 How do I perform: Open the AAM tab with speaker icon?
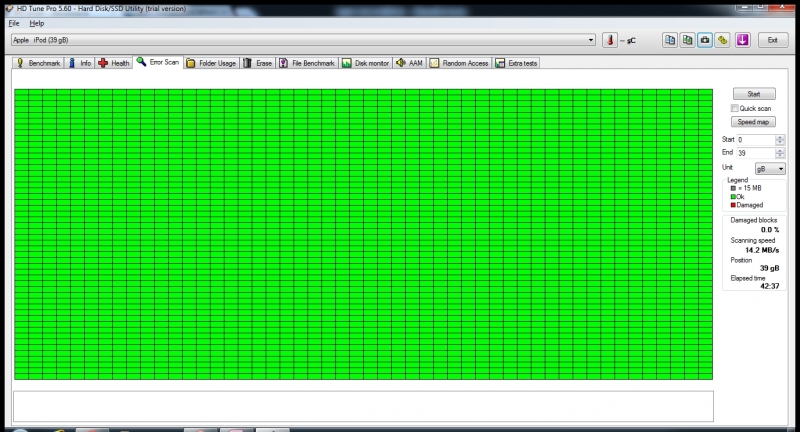[410, 63]
